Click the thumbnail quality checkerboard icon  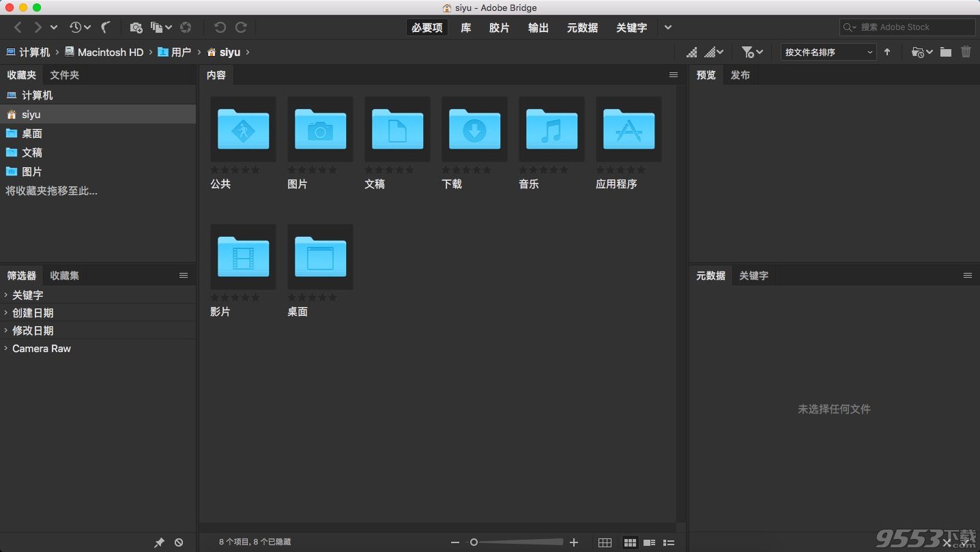click(x=692, y=52)
